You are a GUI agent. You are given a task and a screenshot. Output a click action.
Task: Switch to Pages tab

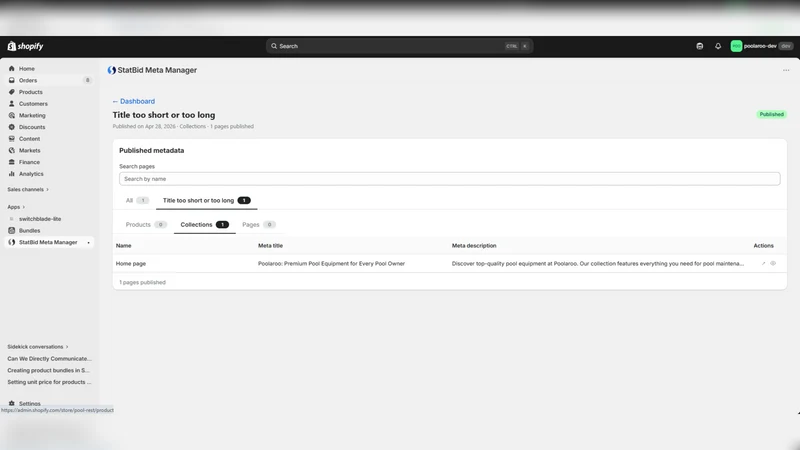point(259,224)
